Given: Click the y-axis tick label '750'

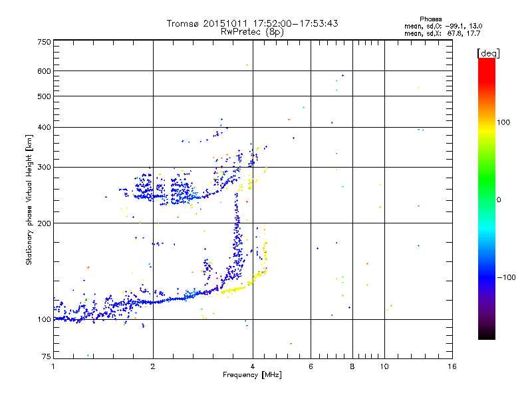Looking at the screenshot, I should (x=44, y=42).
